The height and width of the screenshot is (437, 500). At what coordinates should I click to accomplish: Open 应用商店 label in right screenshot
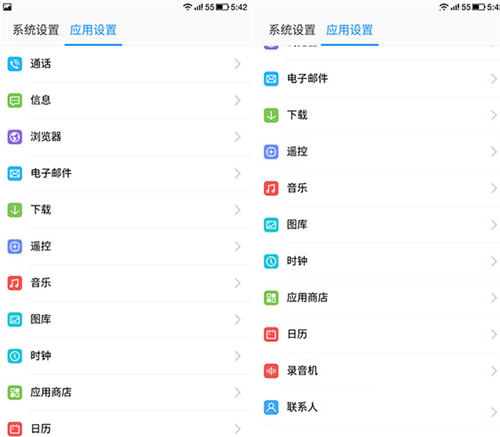click(307, 298)
